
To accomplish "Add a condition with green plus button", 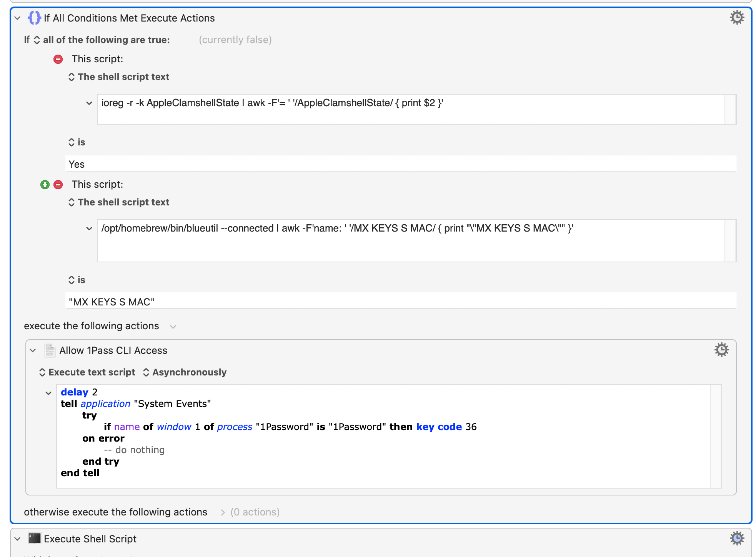I will [45, 185].
